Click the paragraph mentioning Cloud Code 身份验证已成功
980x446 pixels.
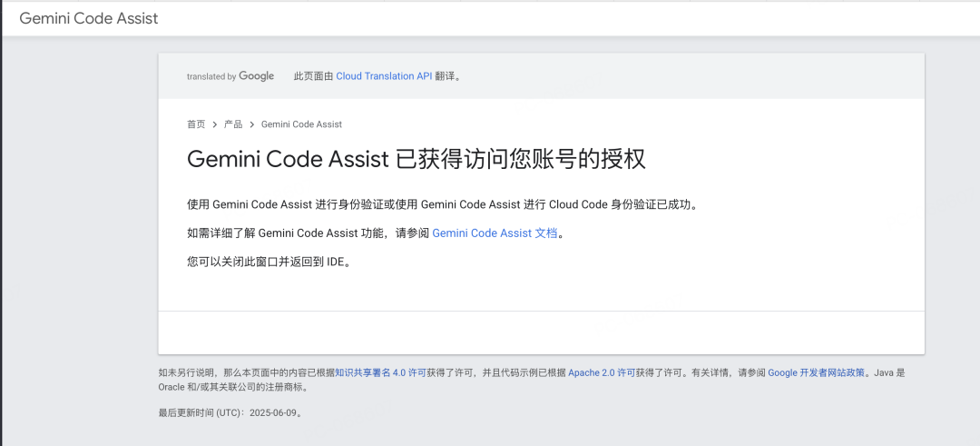[x=442, y=204]
